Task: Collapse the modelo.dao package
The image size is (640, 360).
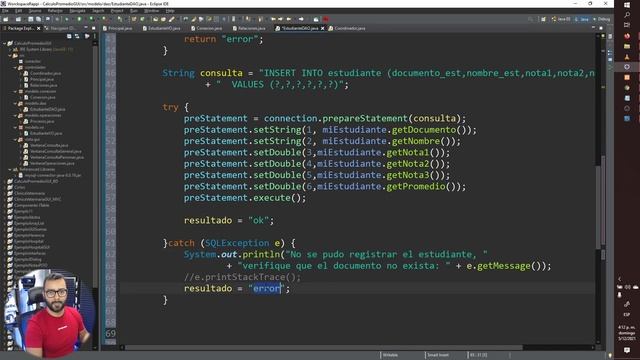Action: point(15,103)
